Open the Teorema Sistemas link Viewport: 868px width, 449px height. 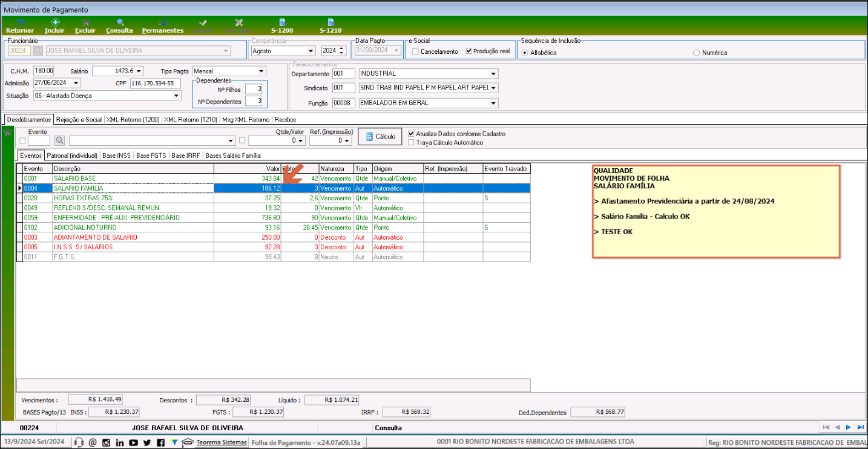[x=222, y=442]
